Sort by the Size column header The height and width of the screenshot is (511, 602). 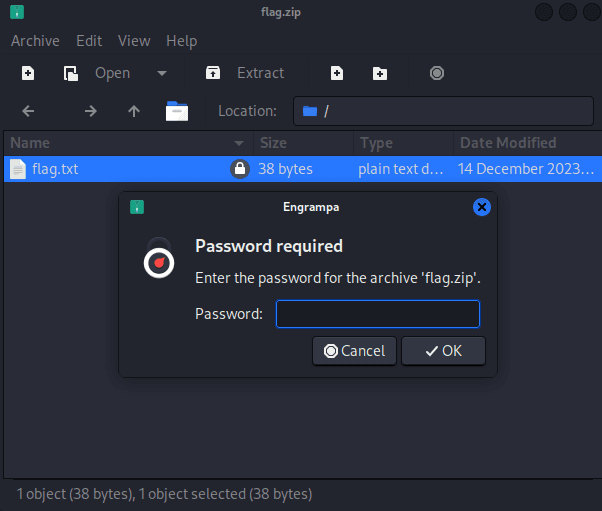[x=303, y=143]
